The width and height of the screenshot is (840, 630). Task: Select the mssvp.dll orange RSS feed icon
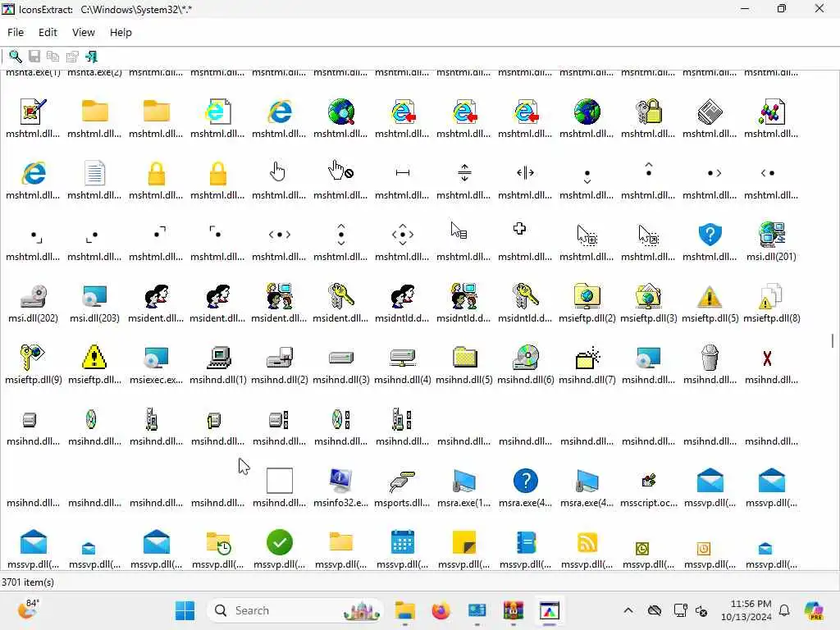click(587, 542)
